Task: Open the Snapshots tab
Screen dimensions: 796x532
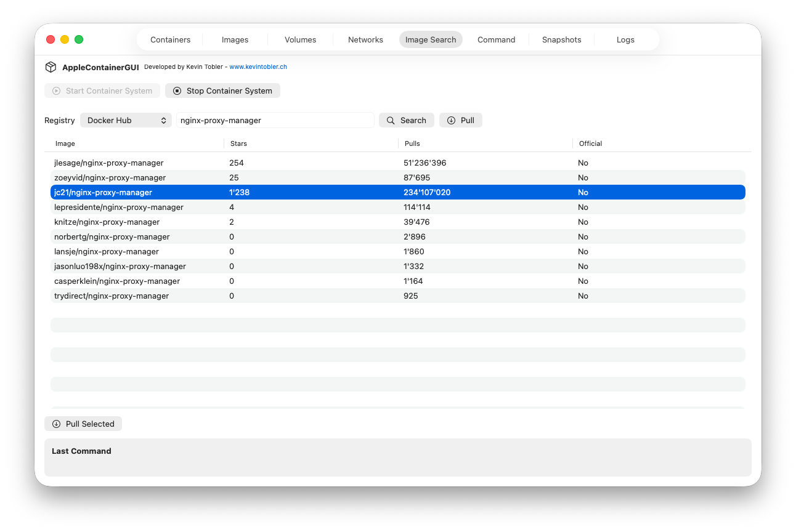Action: pyautogui.click(x=561, y=39)
